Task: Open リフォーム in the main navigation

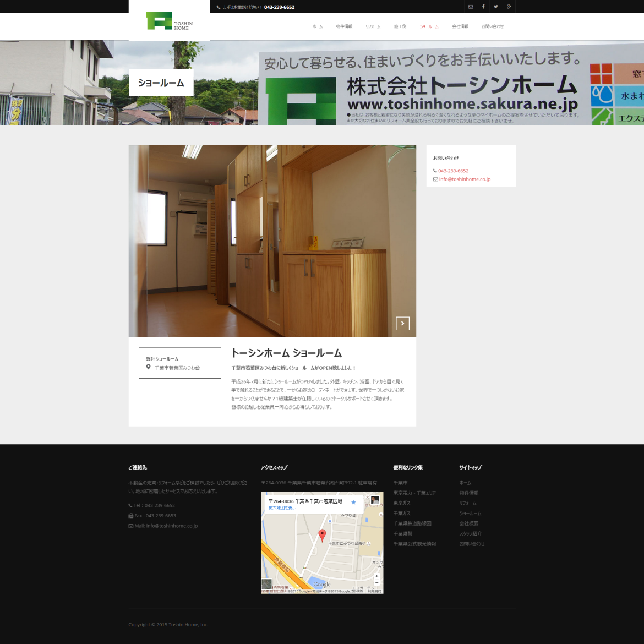Action: [373, 27]
